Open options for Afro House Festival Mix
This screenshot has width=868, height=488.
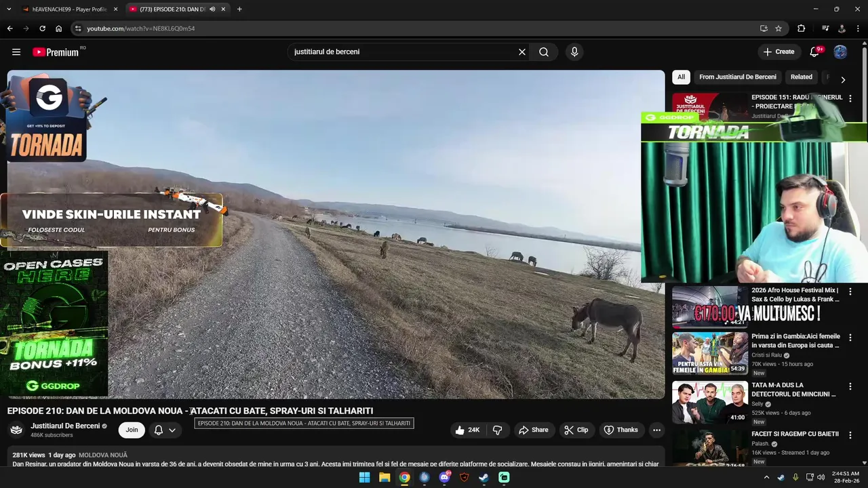pos(850,291)
